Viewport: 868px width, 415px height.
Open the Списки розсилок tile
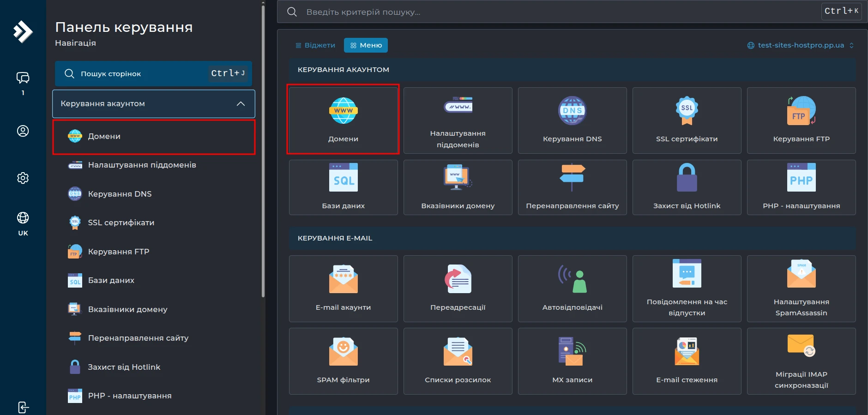[x=458, y=361]
